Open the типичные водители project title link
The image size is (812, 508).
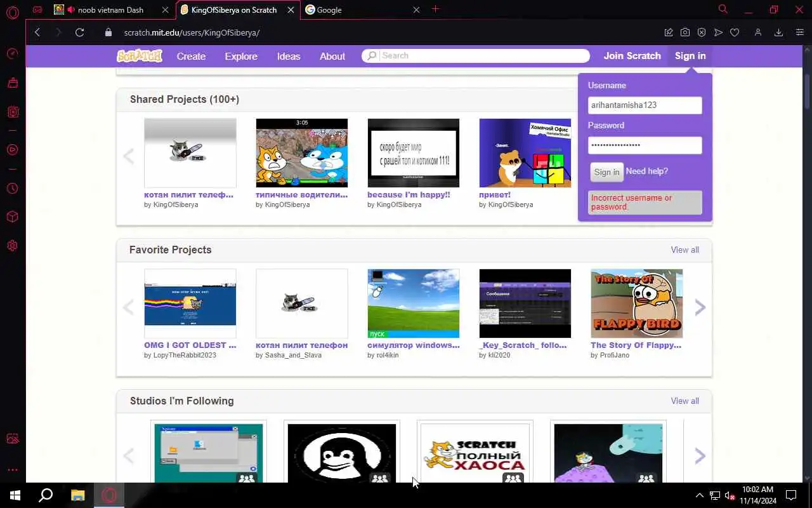[301, 195]
